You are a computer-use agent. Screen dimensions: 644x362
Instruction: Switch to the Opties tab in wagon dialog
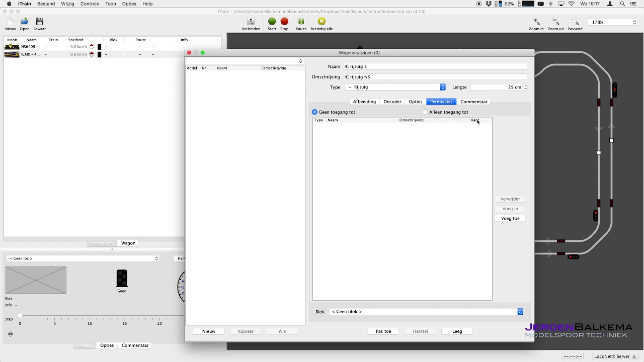[416, 102]
